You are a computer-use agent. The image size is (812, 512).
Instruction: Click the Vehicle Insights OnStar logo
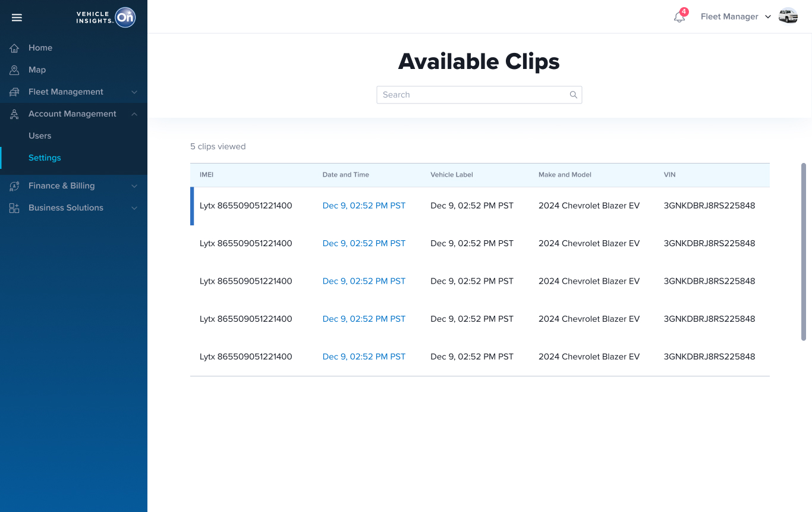click(106, 17)
